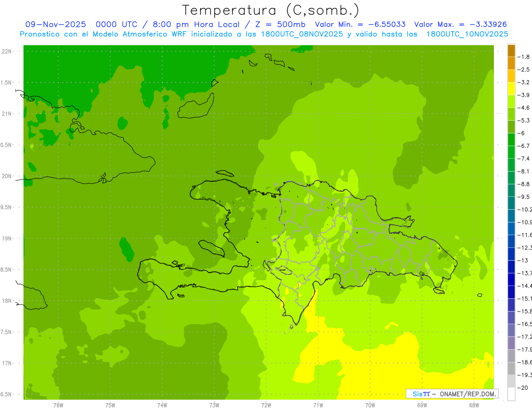
Task: Click the 72W longitude axis label
Action: pyautogui.click(x=266, y=405)
